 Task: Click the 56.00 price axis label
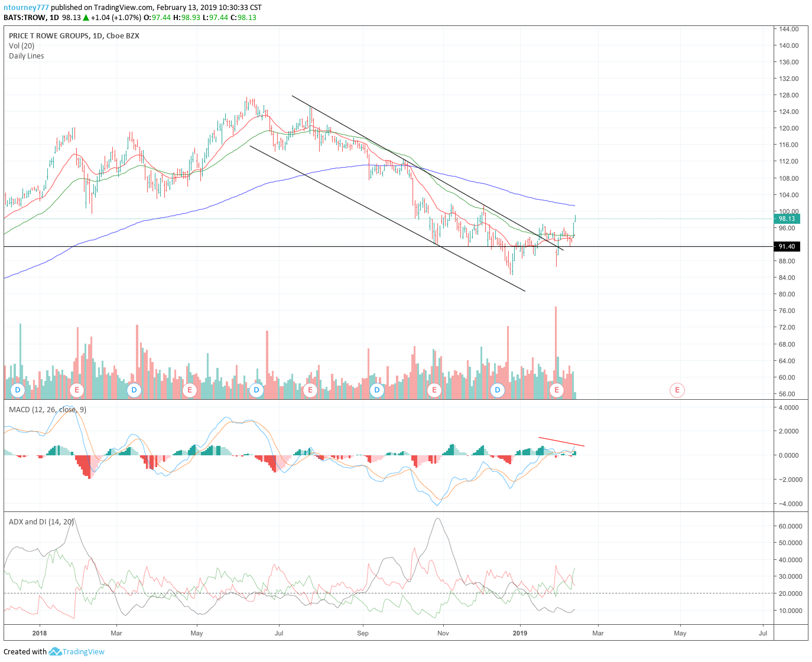coord(787,394)
